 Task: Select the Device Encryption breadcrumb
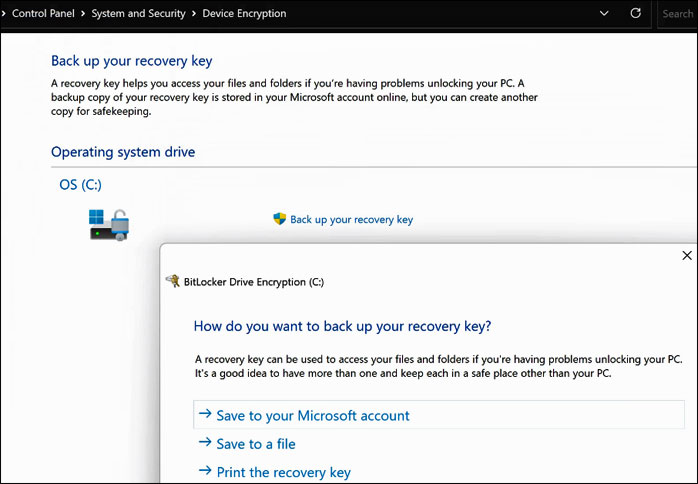point(244,13)
